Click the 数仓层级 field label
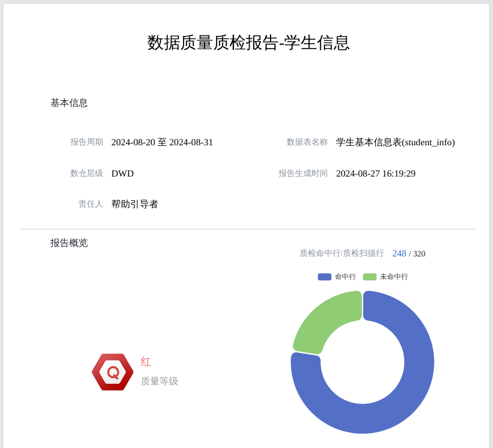 click(x=86, y=173)
